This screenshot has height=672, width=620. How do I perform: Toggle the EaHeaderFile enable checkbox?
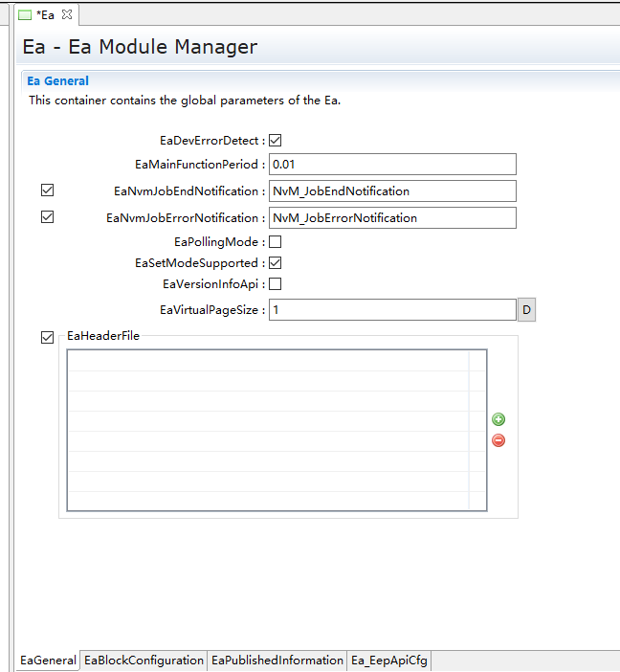[x=48, y=337]
